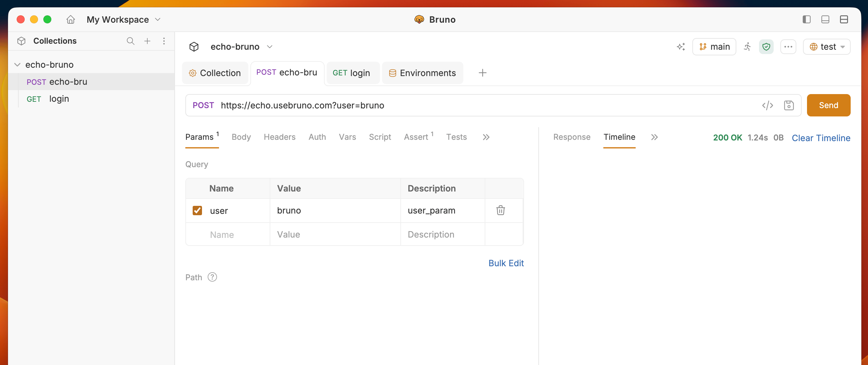Open a new request tab with the plus

click(482, 73)
